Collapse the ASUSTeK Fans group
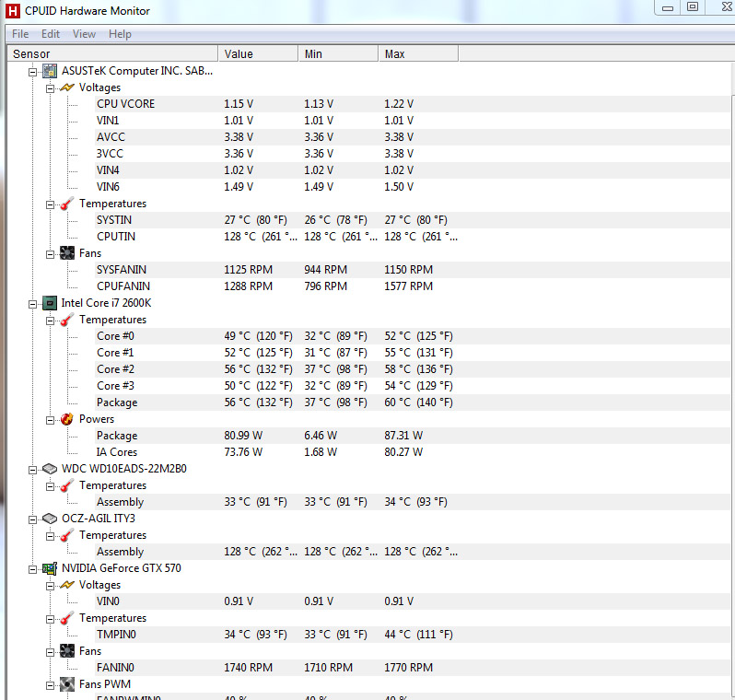The image size is (735, 700). 50,254
